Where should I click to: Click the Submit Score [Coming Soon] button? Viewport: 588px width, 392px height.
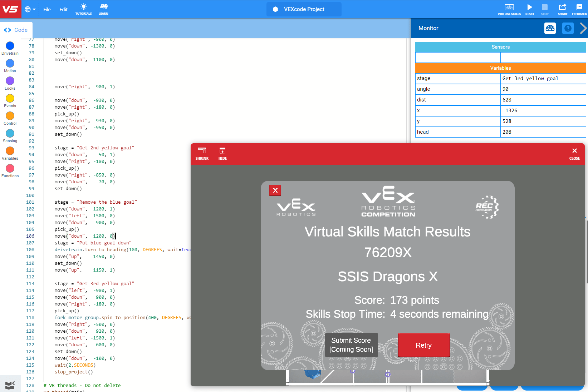pyautogui.click(x=351, y=345)
